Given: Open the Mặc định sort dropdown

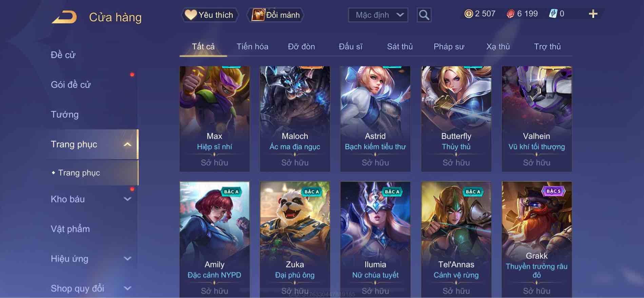Looking at the screenshot, I should 378,15.
